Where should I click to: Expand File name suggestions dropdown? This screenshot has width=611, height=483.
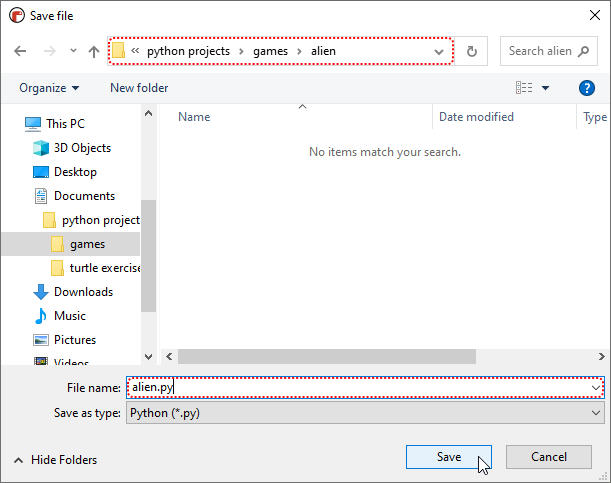[596, 388]
